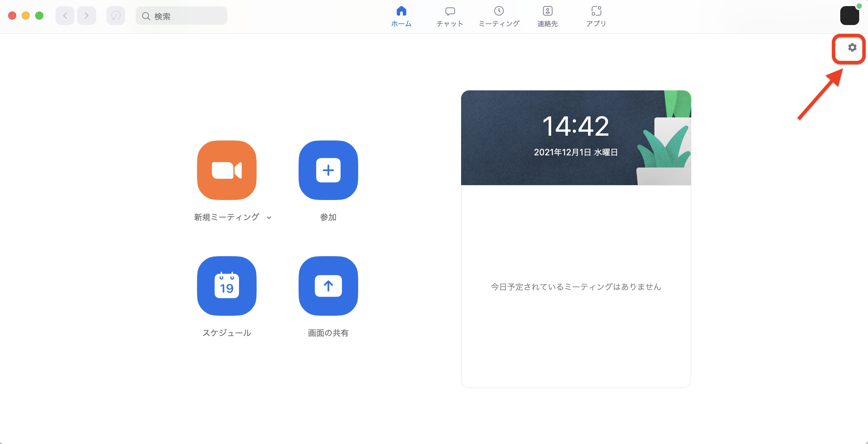Open settings via the gear icon
This screenshot has height=444, width=868.
852,47
